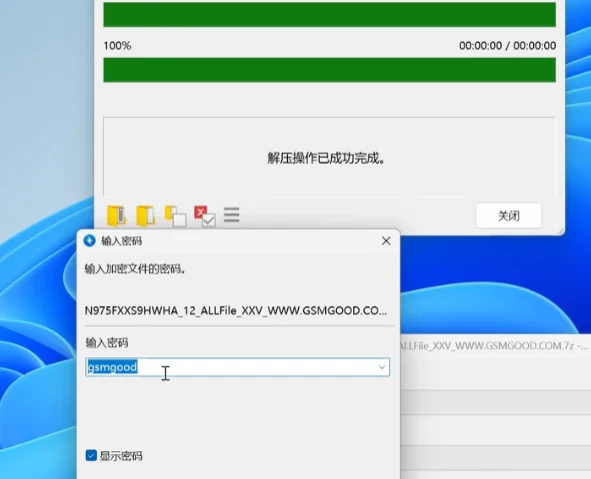Screen dimensions: 591x479
Task: Untick the 显示密码 checkbox
Action: 91,455
